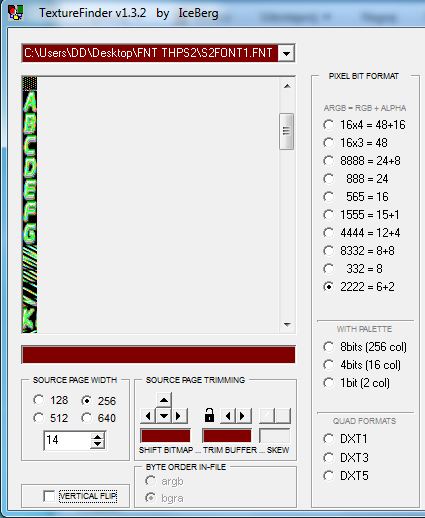Image resolution: width=425 pixels, height=518 pixels.
Task: Click the shift bitmap up arrow
Action: click(x=164, y=400)
